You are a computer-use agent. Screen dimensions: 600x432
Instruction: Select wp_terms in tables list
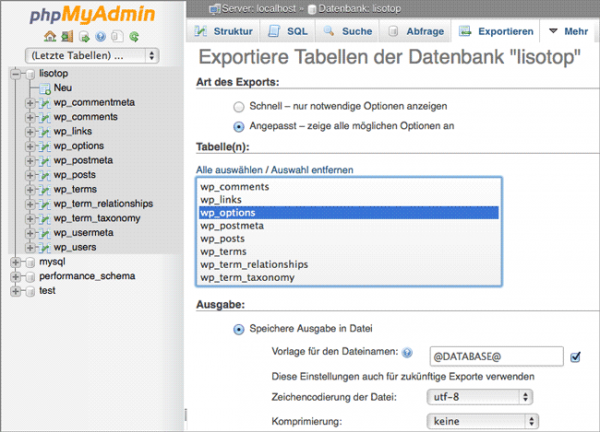[x=349, y=252]
